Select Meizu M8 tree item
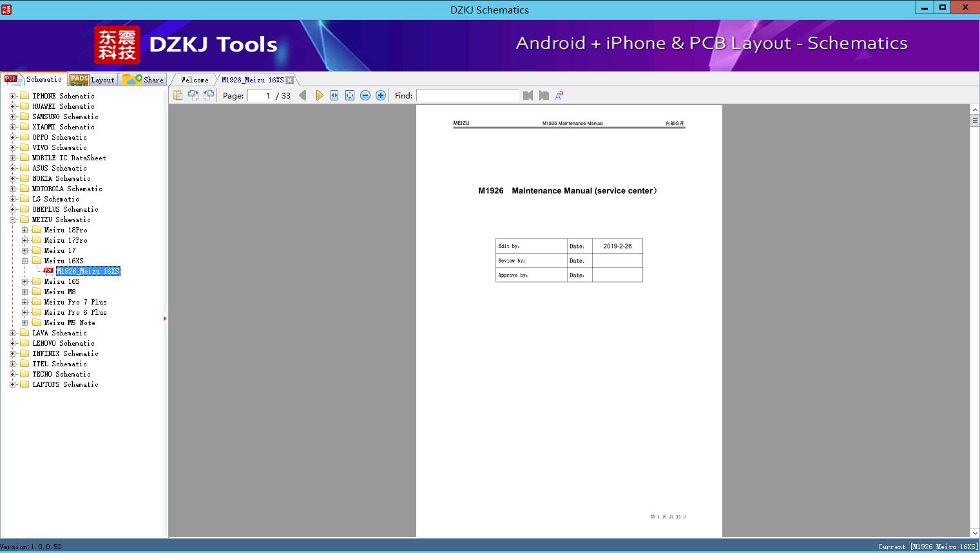The image size is (980, 553). tap(60, 292)
